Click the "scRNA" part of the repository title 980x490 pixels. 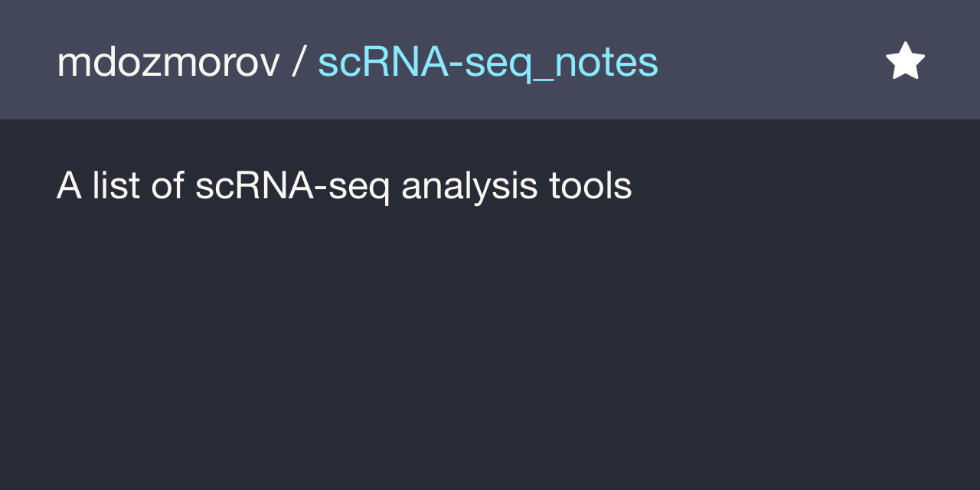tap(381, 63)
